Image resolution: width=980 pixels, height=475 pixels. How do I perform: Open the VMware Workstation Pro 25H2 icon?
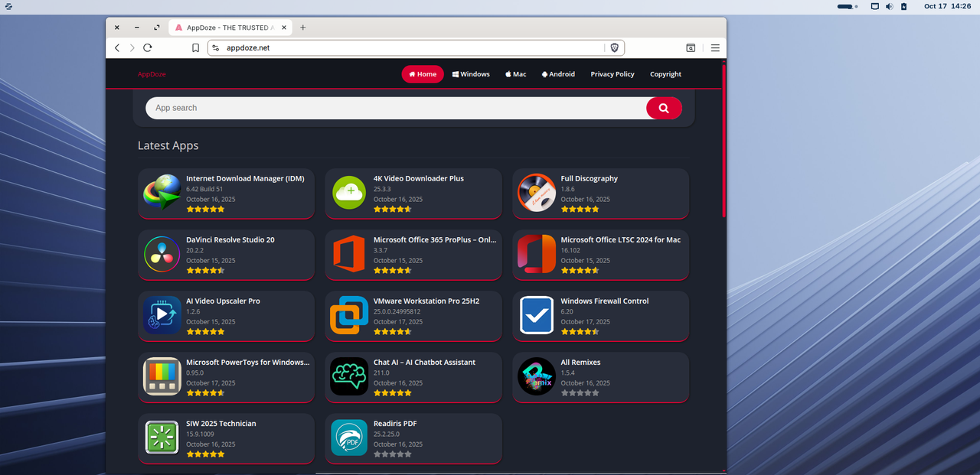tap(349, 315)
